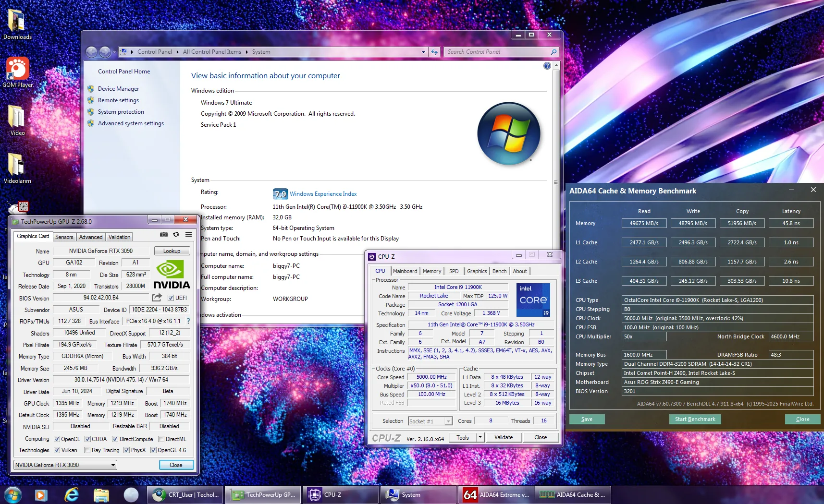Open GPU selection dropdown NVIDIA GeForce RTX 3090
The image size is (824, 504).
[65, 465]
